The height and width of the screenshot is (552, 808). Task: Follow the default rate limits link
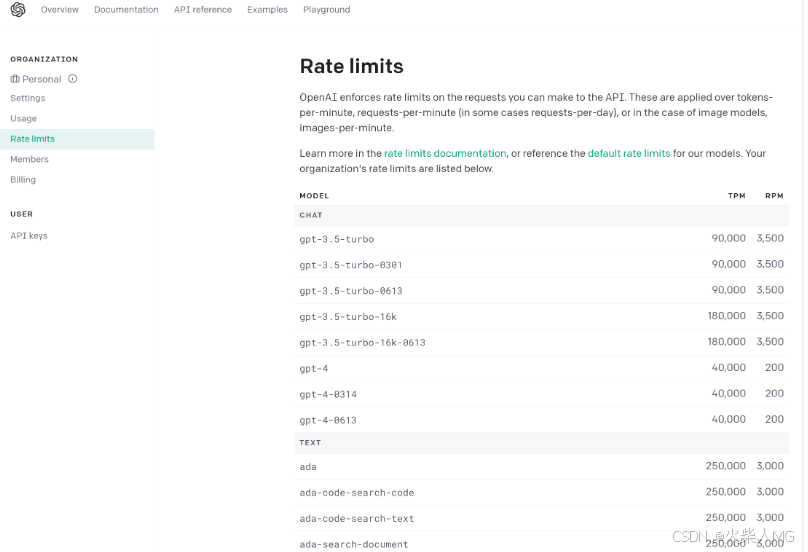629,153
